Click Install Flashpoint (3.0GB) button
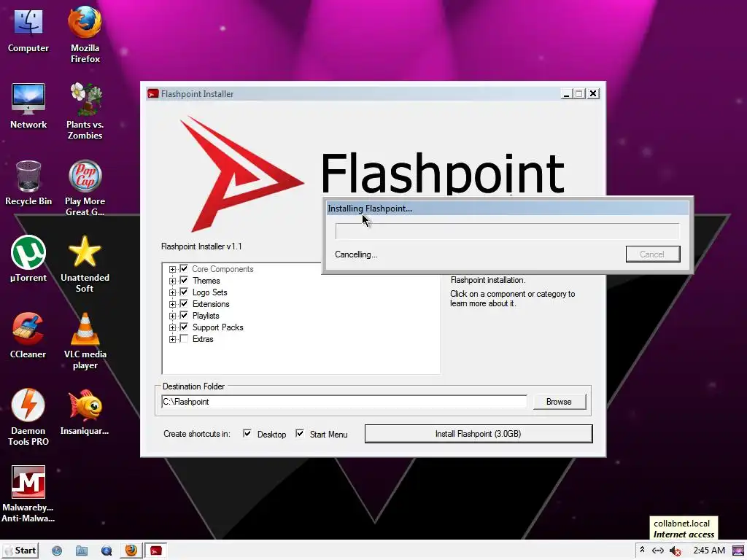This screenshot has height=560, width=747. 479,434
